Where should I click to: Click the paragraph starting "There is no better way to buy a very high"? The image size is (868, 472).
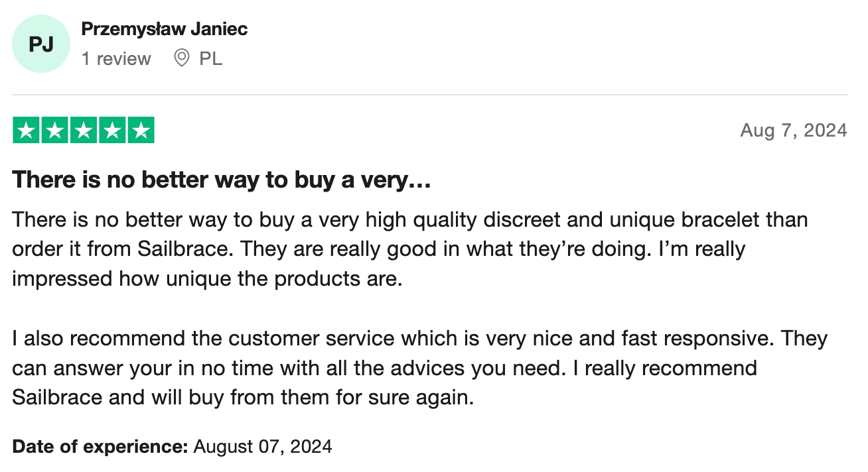coord(409,249)
